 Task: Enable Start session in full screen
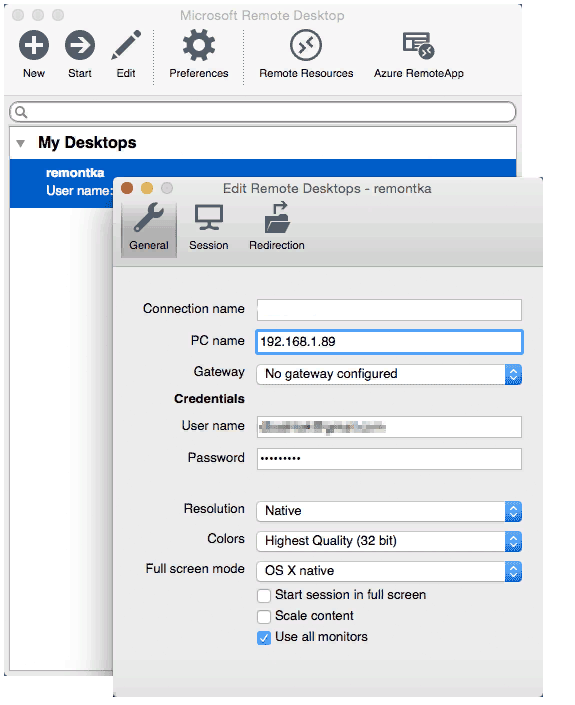point(264,596)
